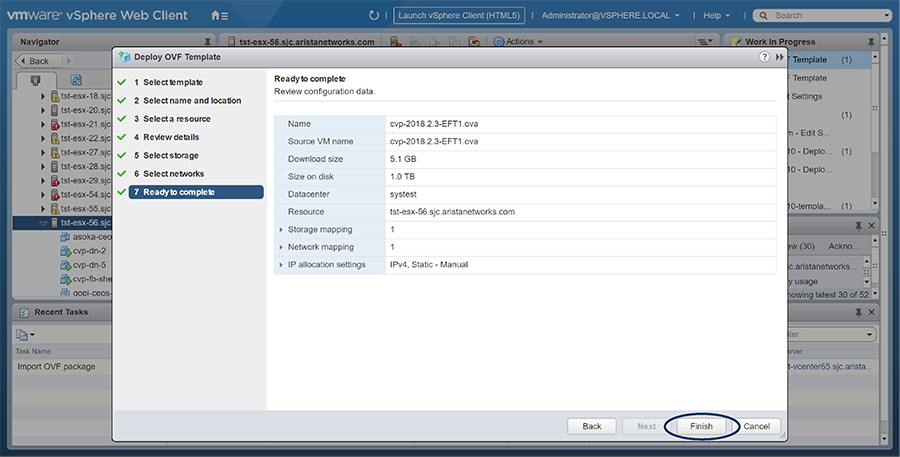Image resolution: width=900 pixels, height=457 pixels.
Task: Expand the IP allocation settings row
Action: tap(281, 265)
